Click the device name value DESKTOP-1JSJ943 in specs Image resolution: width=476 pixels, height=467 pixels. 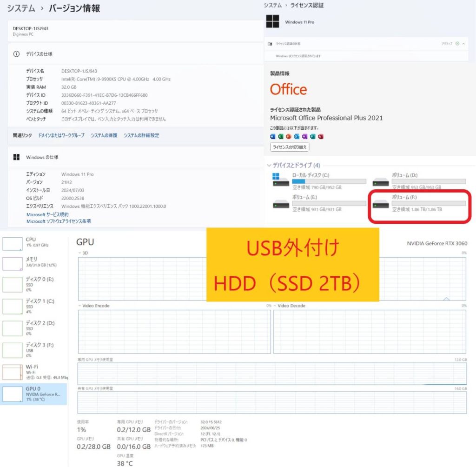(79, 71)
